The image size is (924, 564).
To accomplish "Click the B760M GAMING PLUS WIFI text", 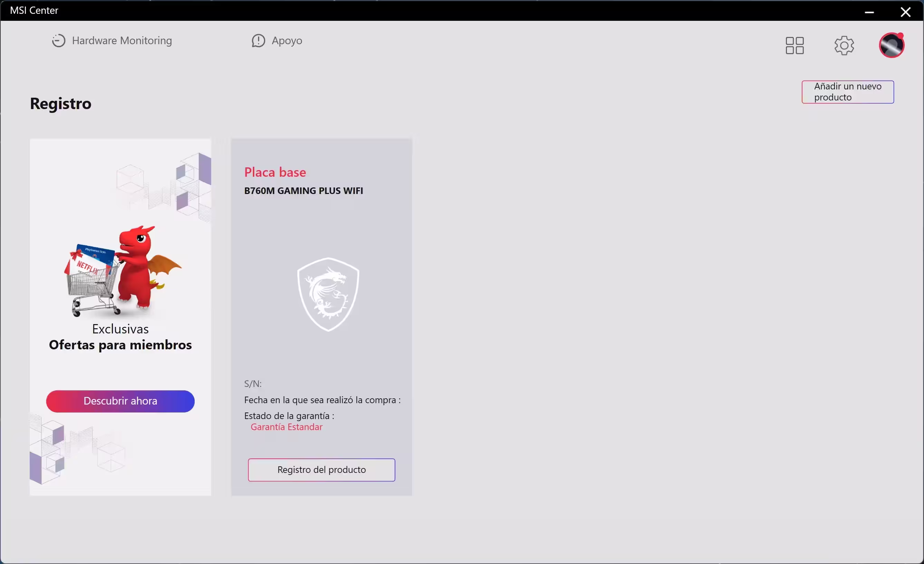I will tap(304, 191).
